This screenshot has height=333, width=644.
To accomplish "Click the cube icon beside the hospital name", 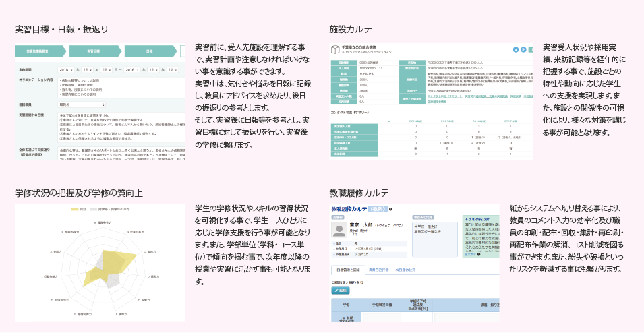I will pos(335,50).
